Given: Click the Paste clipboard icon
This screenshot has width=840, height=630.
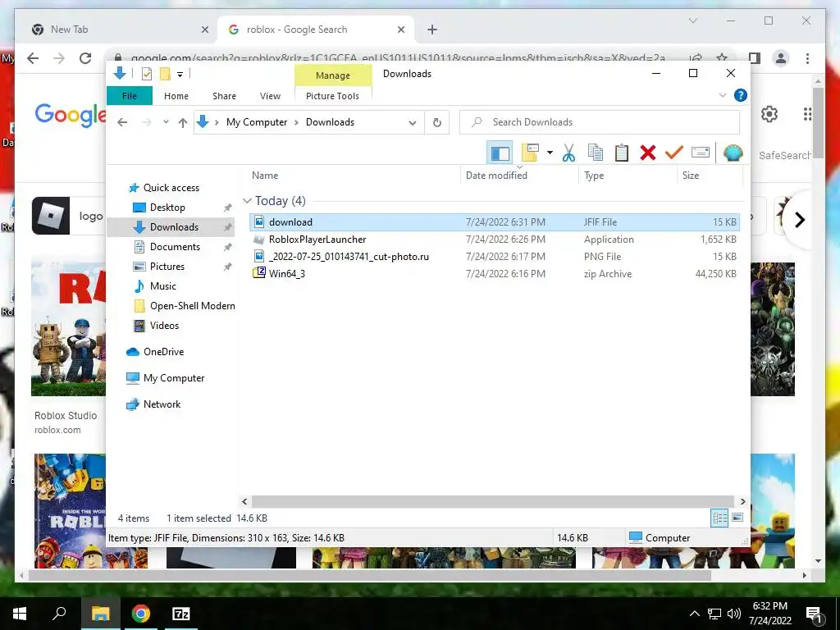Looking at the screenshot, I should pyautogui.click(x=622, y=153).
